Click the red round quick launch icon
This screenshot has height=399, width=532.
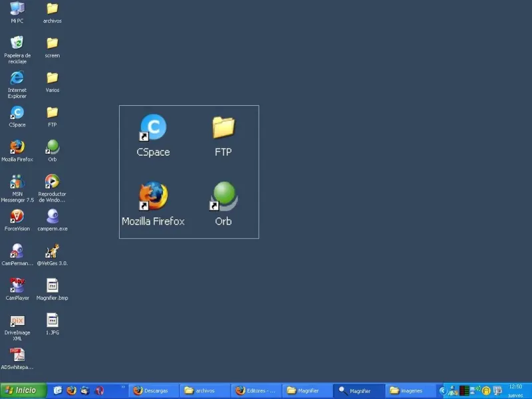coord(99,390)
